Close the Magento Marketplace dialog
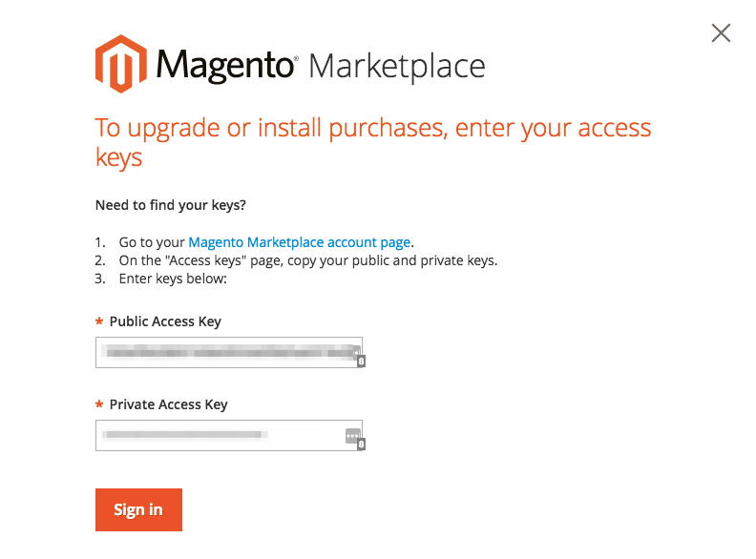Screen dimensions: 756x559 click(721, 33)
